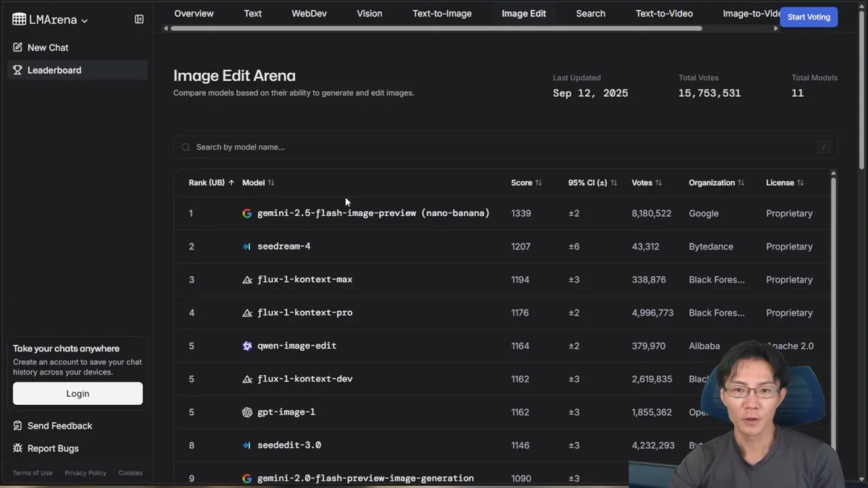Switch to the Search tab
This screenshot has width=868, height=488.
click(590, 13)
